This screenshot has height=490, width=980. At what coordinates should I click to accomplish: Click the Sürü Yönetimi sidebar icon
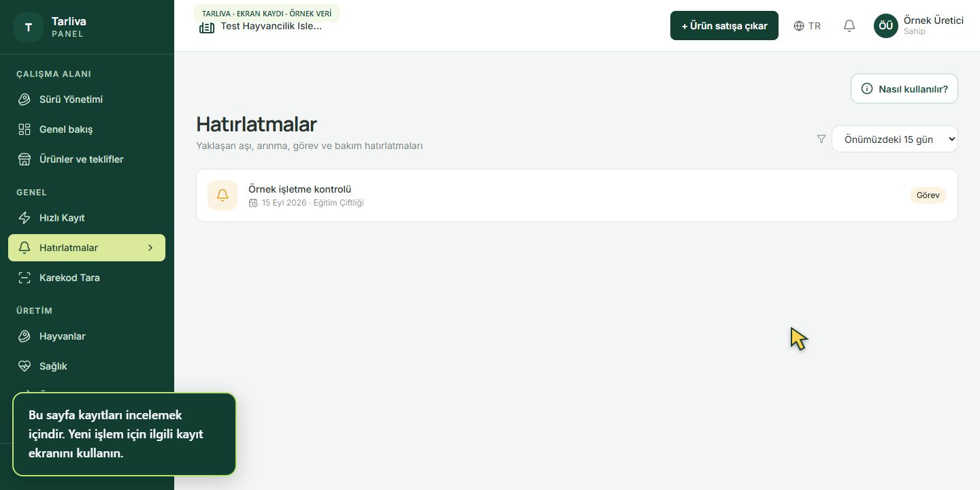pos(24,99)
